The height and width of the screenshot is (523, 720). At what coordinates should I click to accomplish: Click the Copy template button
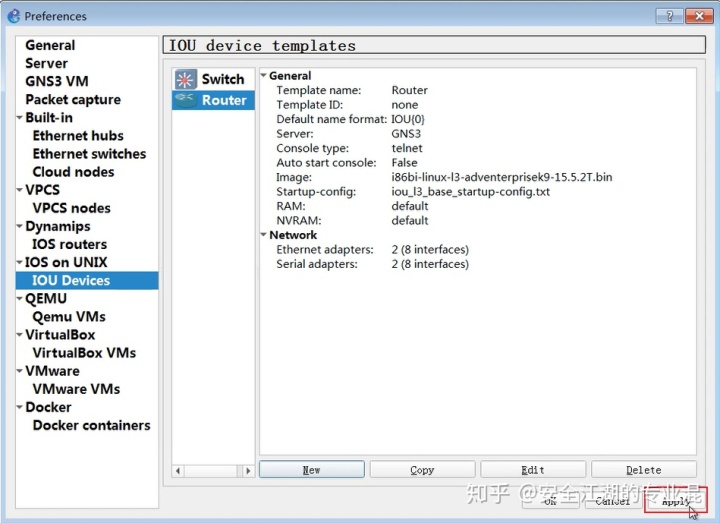tap(422, 470)
